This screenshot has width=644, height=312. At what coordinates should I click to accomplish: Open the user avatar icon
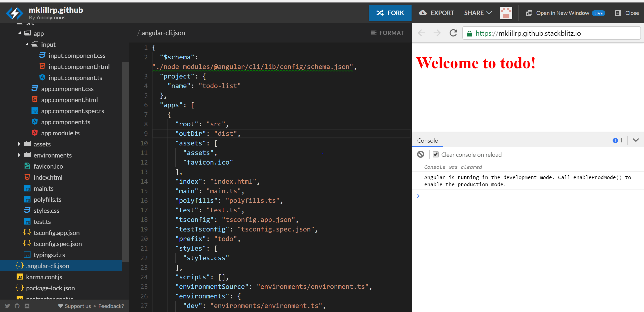(506, 13)
